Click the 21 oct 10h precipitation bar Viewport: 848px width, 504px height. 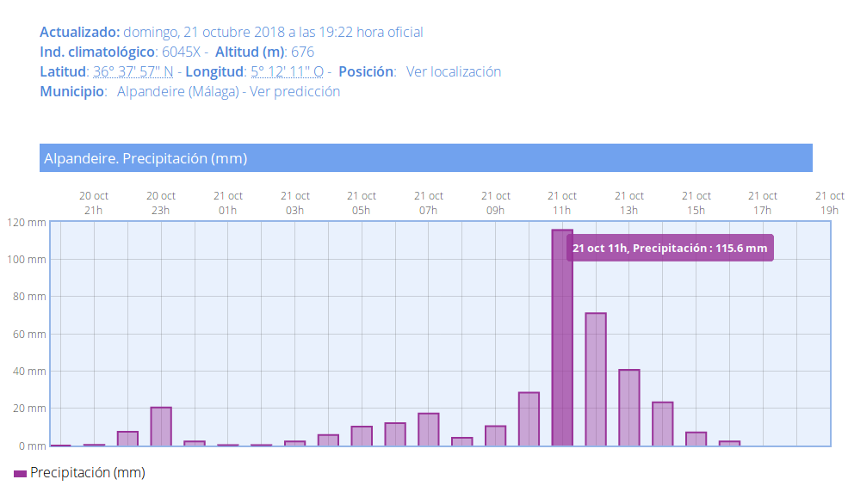point(529,419)
